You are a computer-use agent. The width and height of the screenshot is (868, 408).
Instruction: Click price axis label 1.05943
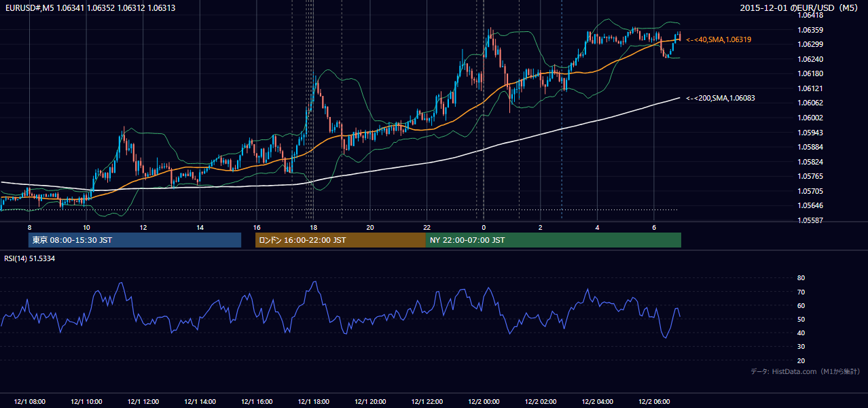[811, 133]
